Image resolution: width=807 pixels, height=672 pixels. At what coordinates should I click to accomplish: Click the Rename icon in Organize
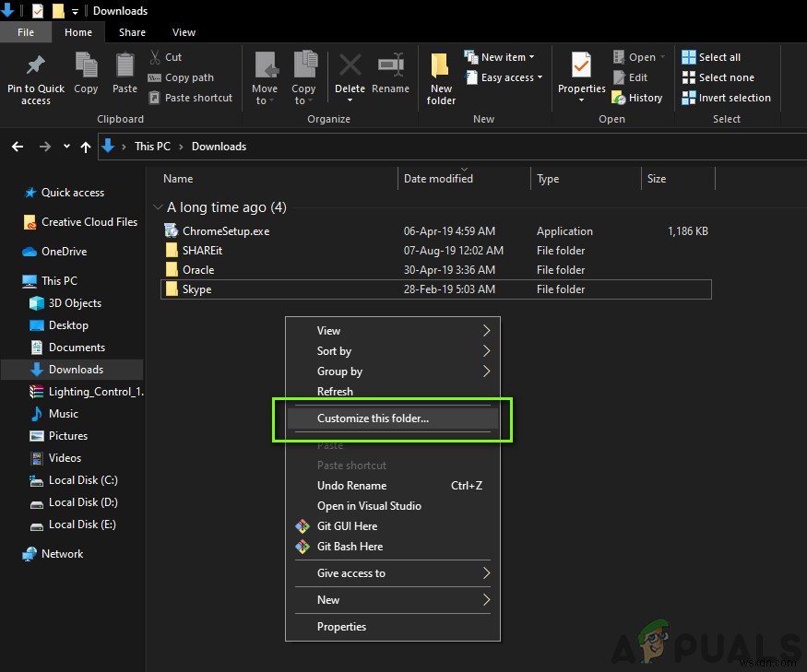(x=390, y=66)
